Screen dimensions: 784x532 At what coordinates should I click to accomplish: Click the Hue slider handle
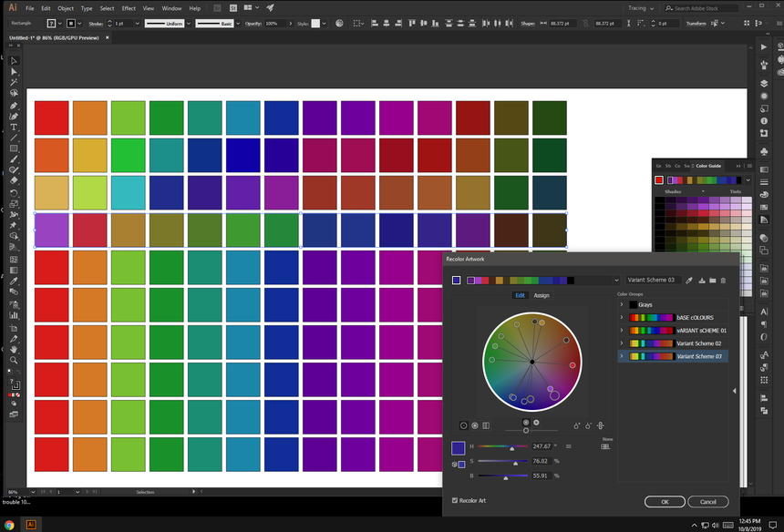[x=511, y=448]
